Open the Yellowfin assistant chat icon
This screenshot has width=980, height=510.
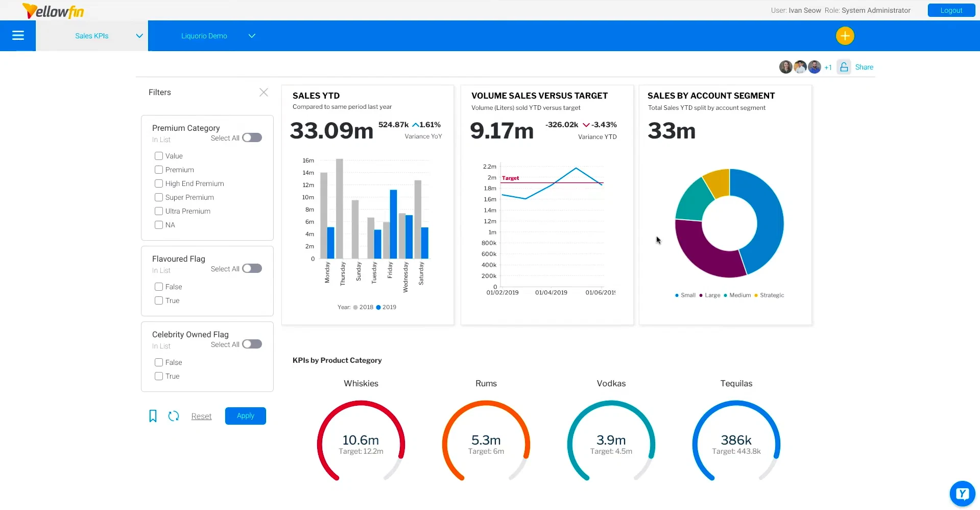click(x=962, y=494)
